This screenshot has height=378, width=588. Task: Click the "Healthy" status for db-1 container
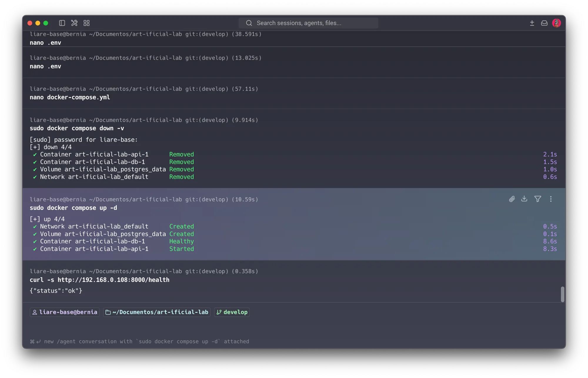[x=181, y=241]
